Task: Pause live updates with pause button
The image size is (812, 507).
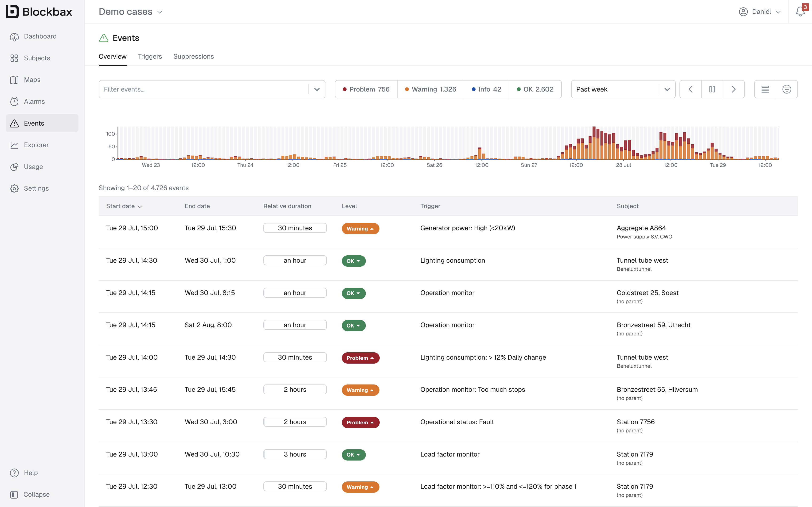Action: pos(712,89)
